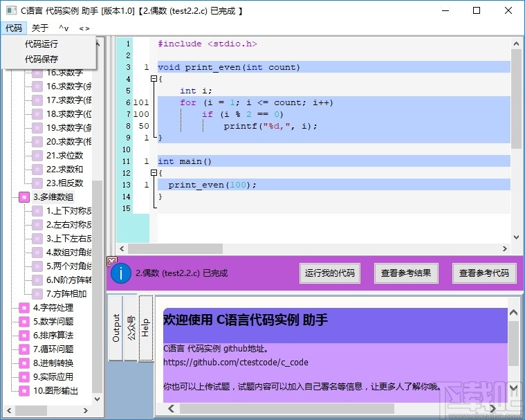Click the code editor horizontal scrollbar thumb
Viewport: 525px width, 420px height.
175,248
